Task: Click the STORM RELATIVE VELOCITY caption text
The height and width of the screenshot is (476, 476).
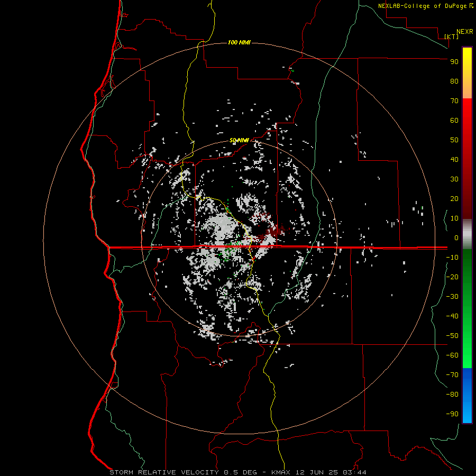Action: (x=164, y=472)
